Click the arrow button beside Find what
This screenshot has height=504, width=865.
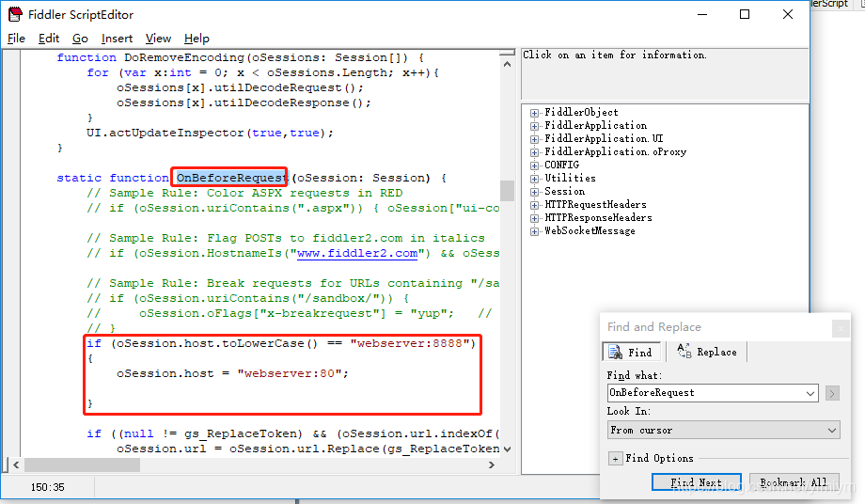click(832, 393)
